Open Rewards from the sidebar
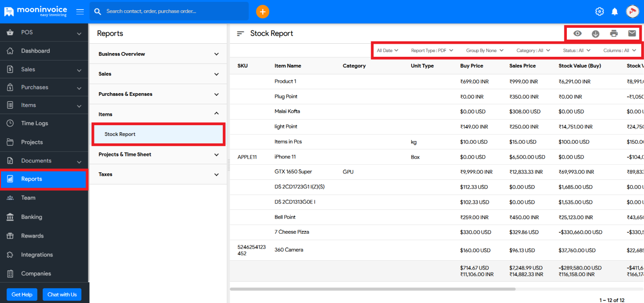644x303 pixels. (x=44, y=236)
